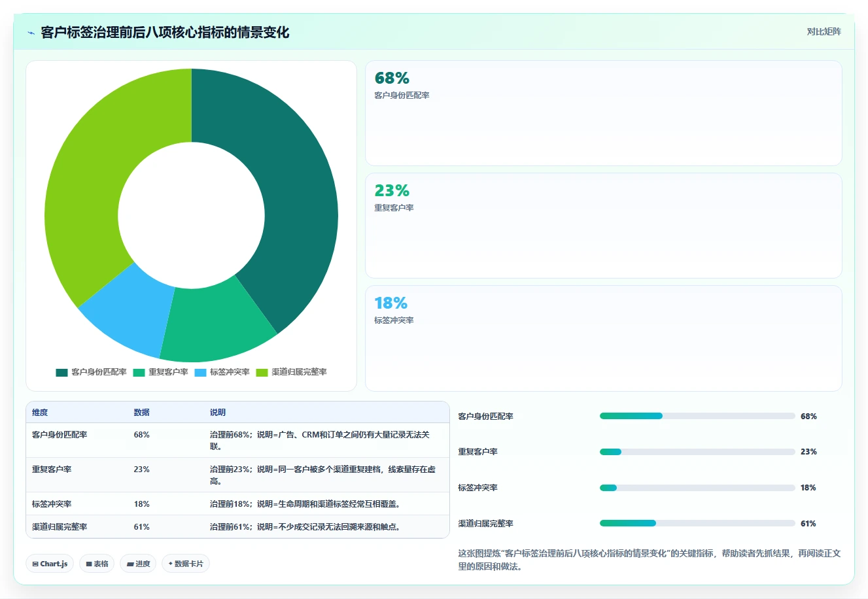The height and width of the screenshot is (599, 868).
Task: Toggle 客户身份匹配率 legend swatch
Action: coord(61,372)
